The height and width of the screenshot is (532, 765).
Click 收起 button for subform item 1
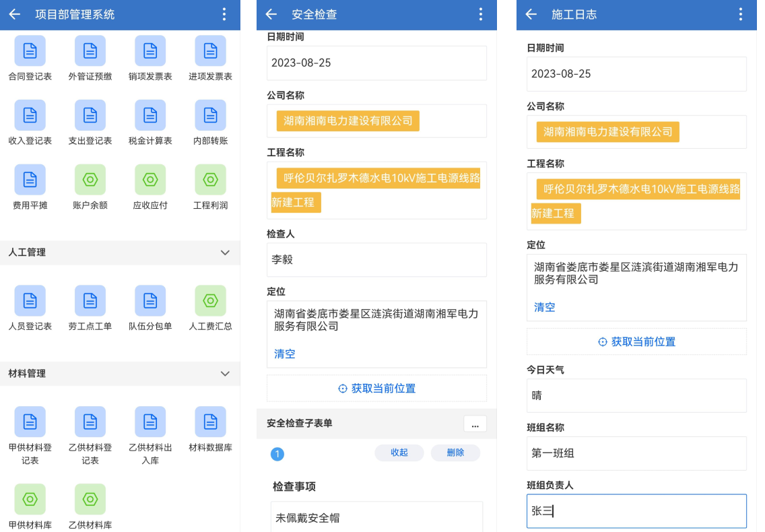tap(399, 453)
